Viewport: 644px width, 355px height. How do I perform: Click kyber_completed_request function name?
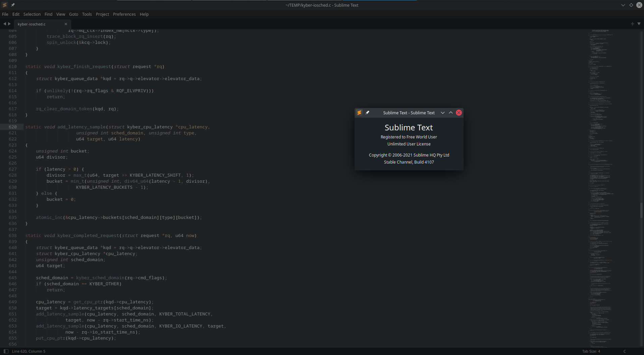[88, 236]
